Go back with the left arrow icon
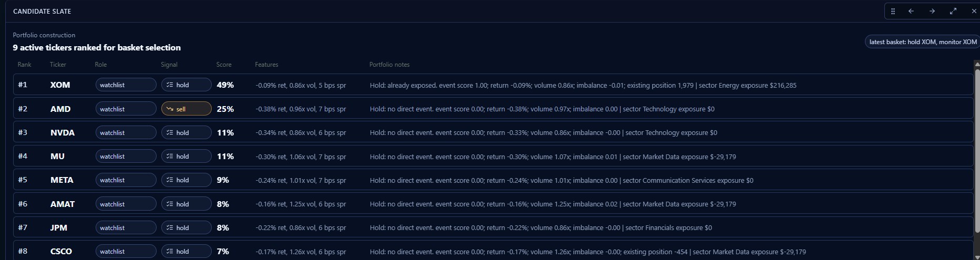The image size is (980, 260). [911, 11]
